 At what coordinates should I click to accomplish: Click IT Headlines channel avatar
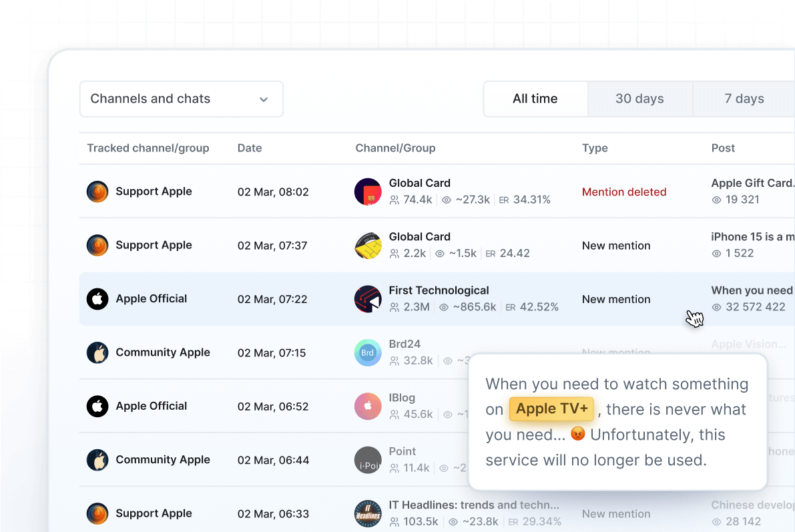(x=368, y=513)
